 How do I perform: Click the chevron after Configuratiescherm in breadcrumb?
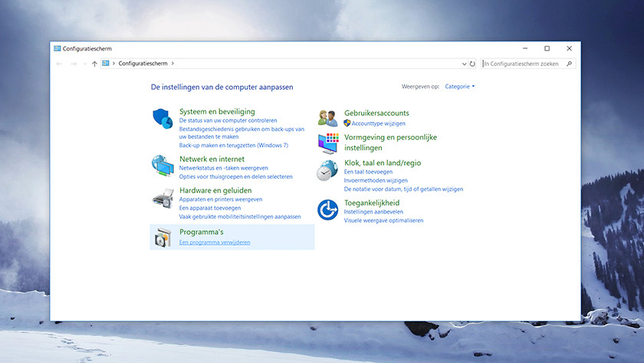pyautogui.click(x=173, y=64)
